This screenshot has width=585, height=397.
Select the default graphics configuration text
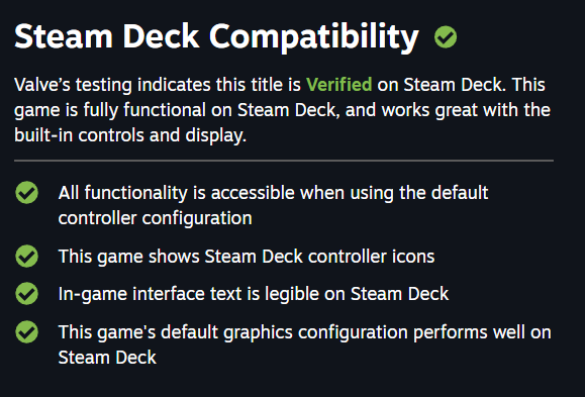[305, 344]
